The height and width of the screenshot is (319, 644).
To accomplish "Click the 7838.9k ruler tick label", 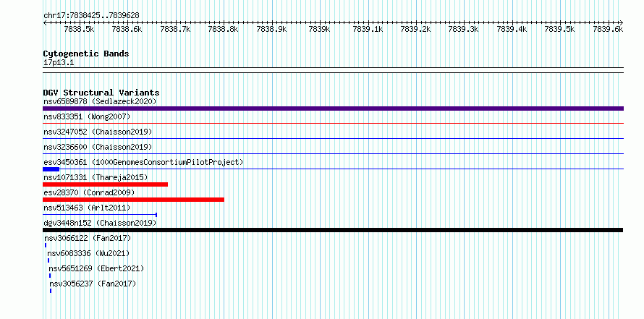I will point(271,29).
